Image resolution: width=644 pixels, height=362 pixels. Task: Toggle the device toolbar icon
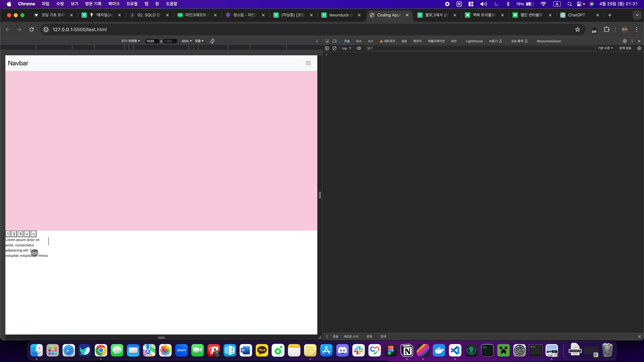(x=335, y=41)
